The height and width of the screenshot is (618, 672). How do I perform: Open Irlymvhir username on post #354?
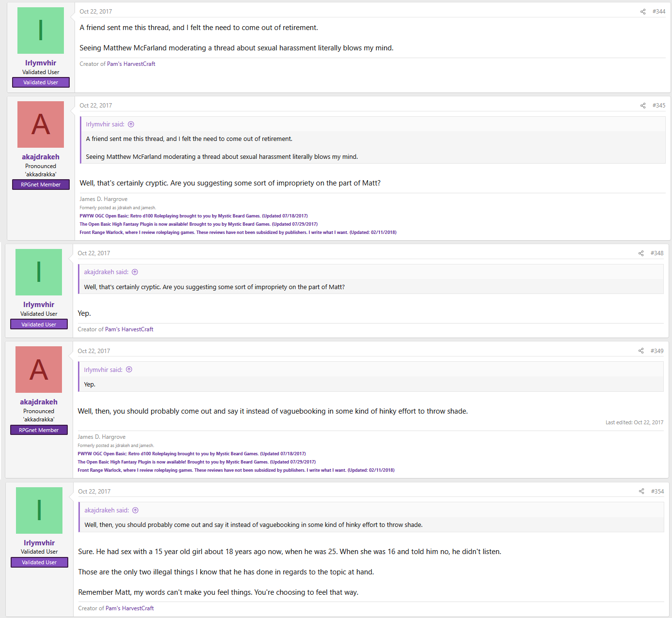pyautogui.click(x=39, y=543)
